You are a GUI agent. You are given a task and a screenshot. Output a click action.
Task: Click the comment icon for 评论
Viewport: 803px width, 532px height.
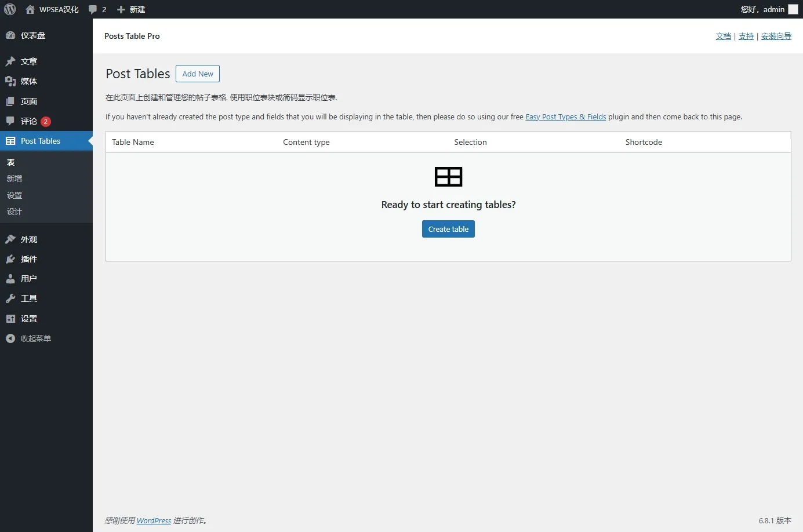[10, 121]
